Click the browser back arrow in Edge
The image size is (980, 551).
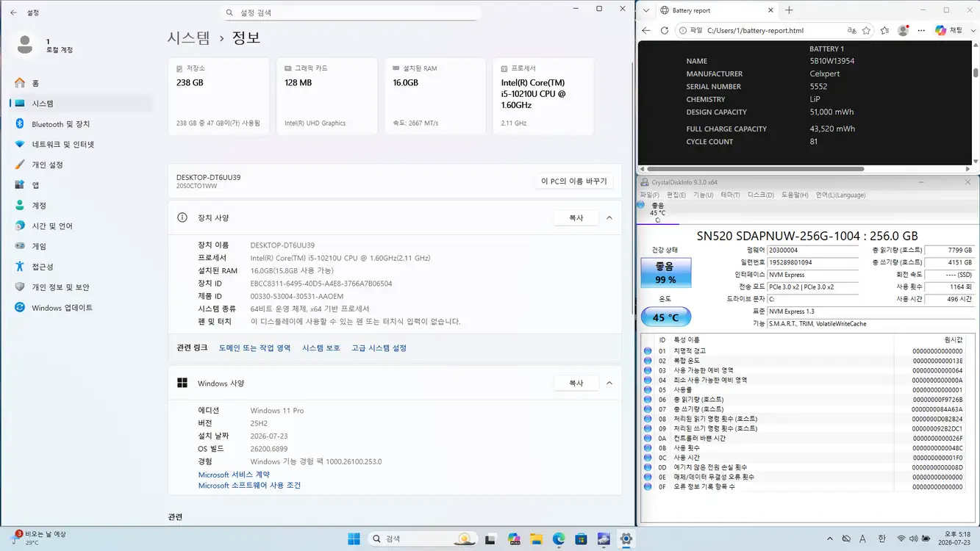click(646, 30)
